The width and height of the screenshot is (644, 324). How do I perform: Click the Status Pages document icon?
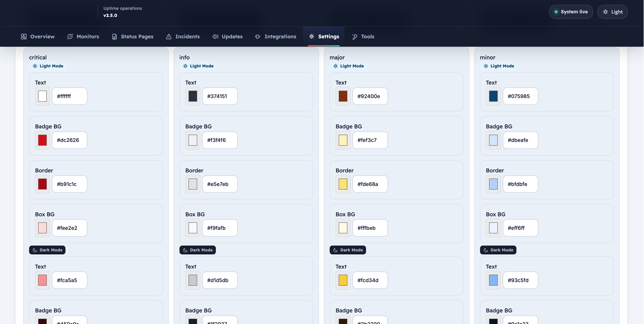(114, 37)
